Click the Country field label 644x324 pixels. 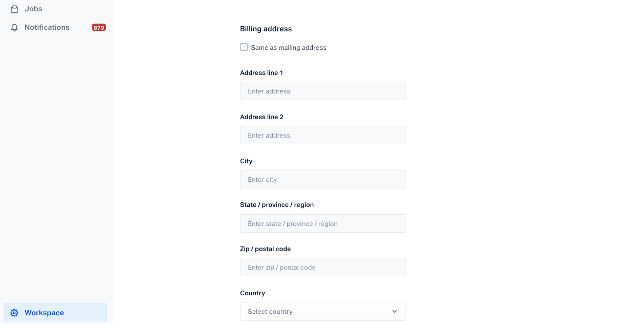pyautogui.click(x=253, y=293)
